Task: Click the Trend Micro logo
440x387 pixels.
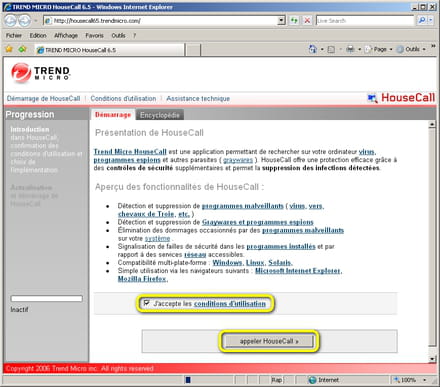Action: pyautogui.click(x=40, y=73)
